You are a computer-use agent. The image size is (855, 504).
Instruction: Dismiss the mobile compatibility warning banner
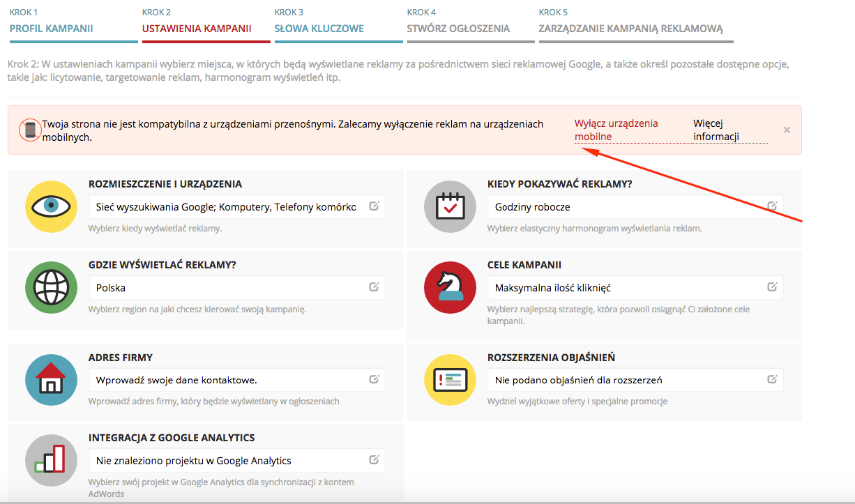point(787,130)
